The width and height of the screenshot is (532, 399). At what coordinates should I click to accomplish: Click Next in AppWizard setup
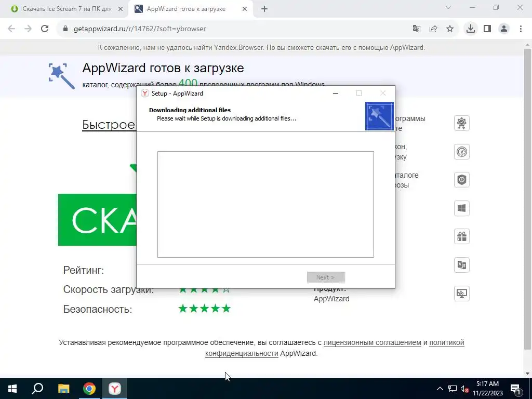coord(326,277)
